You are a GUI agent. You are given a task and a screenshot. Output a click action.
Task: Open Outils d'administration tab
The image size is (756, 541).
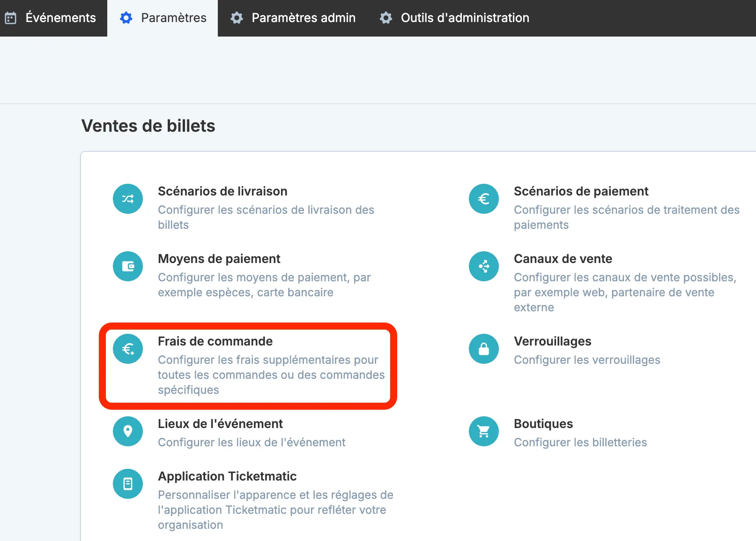[x=454, y=18]
